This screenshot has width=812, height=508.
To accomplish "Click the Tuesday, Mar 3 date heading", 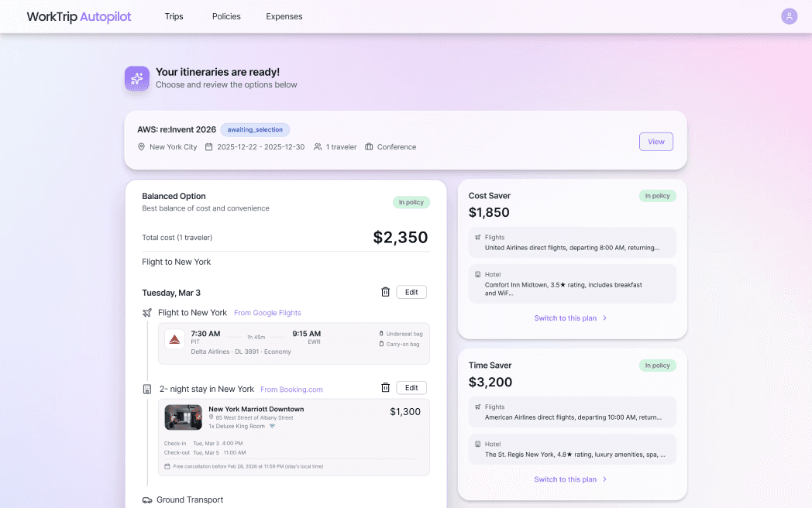I will click(x=171, y=293).
